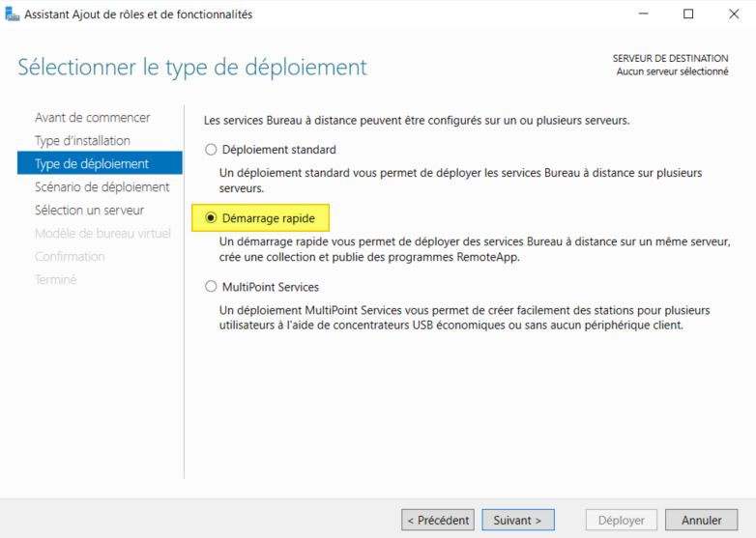Click the Déployer button

(x=621, y=521)
